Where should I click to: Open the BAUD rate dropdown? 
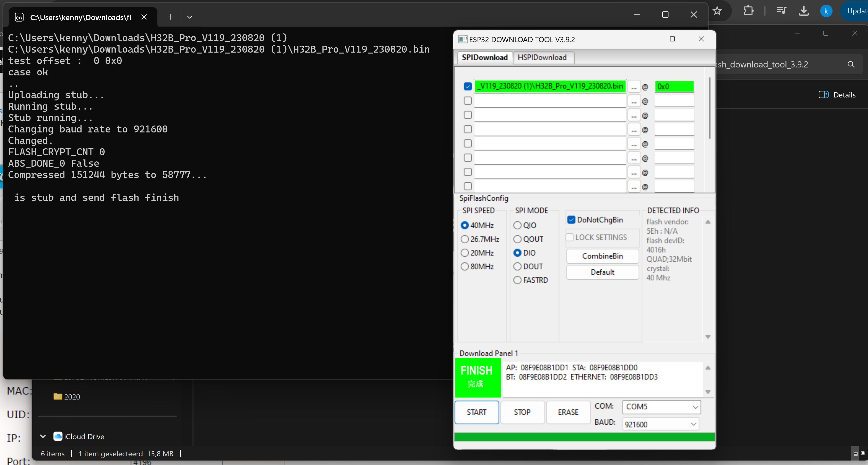[x=693, y=424]
